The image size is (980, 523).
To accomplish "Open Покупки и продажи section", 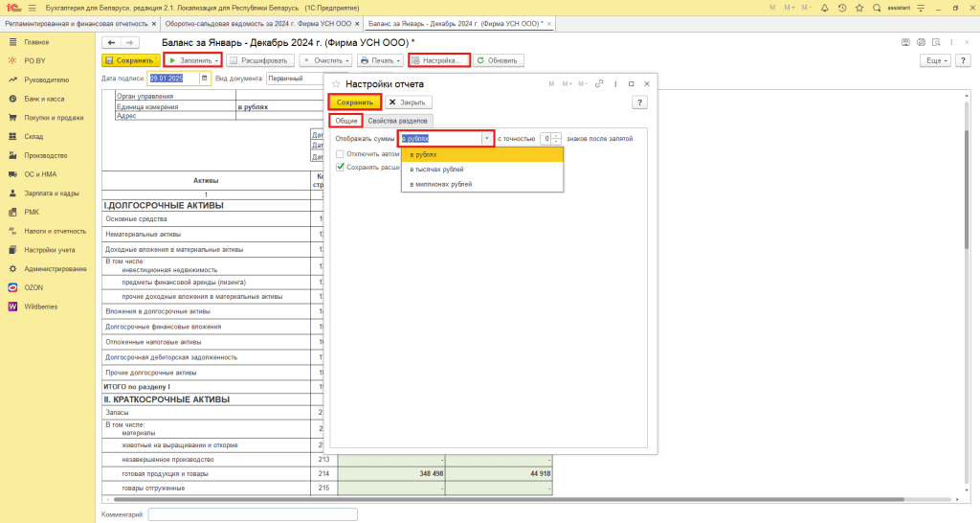I will coord(54,118).
